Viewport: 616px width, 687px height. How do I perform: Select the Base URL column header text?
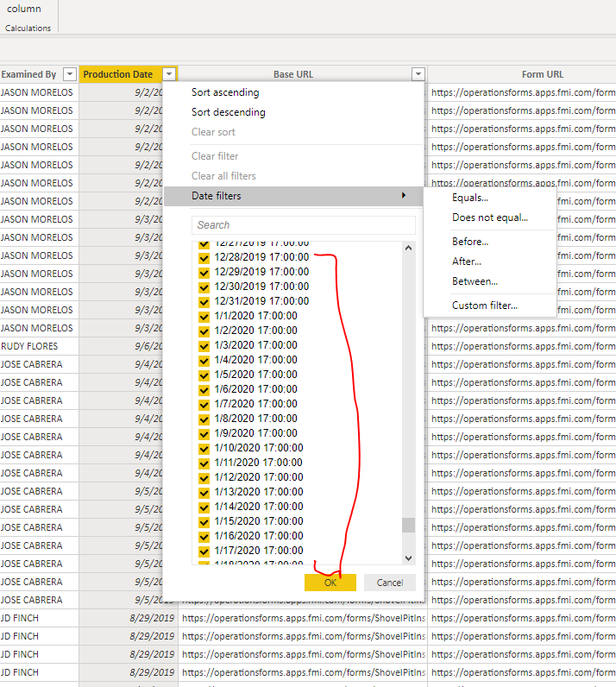coord(293,74)
